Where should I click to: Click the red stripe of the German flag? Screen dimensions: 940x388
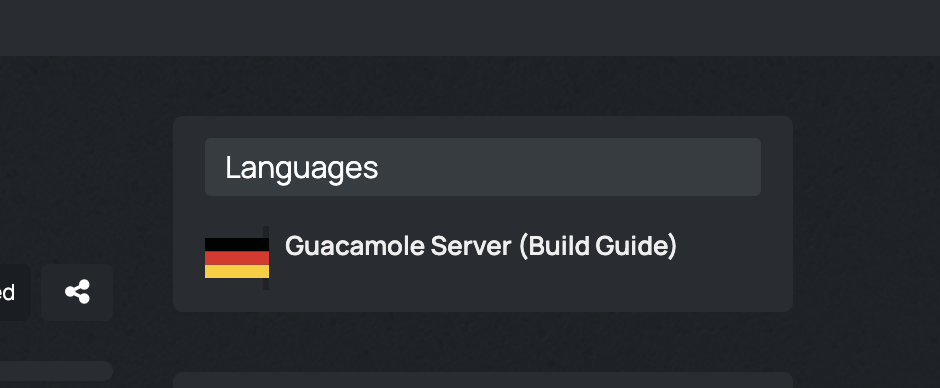(x=237, y=258)
